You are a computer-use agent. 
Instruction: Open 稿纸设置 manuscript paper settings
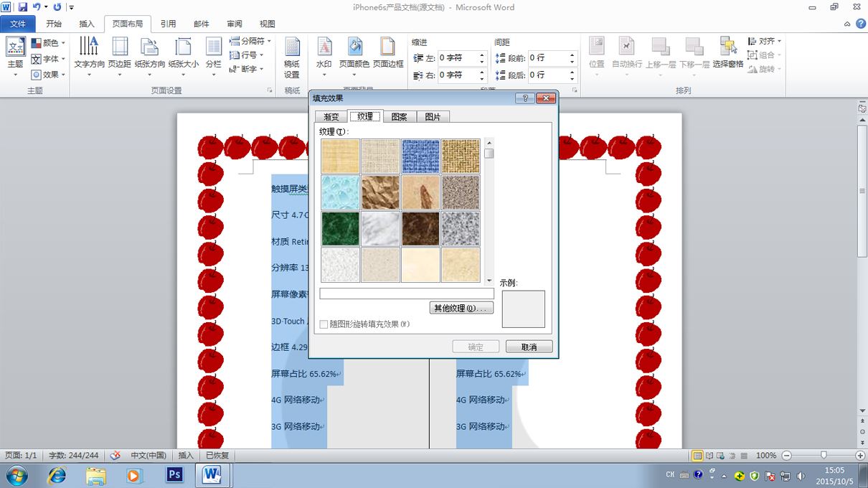(292, 57)
